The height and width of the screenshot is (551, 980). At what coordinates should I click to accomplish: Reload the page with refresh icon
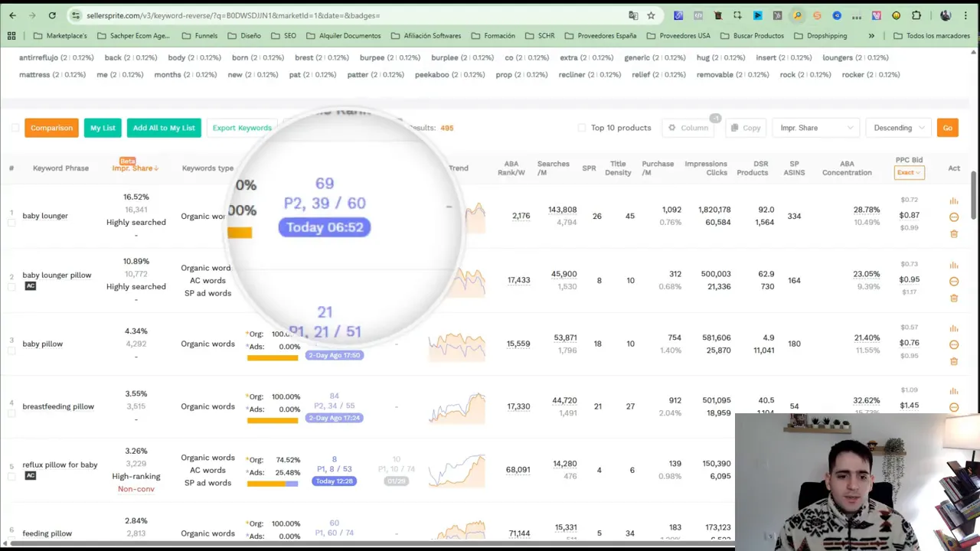tap(52, 15)
